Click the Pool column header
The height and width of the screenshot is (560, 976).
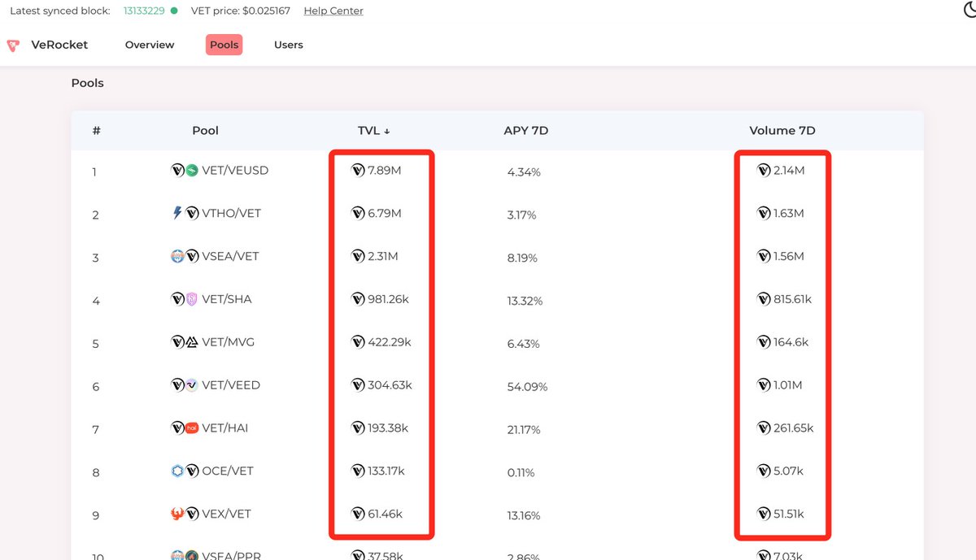click(205, 130)
